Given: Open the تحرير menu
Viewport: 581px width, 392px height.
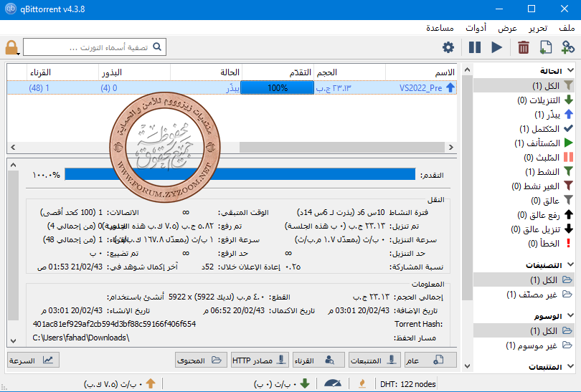Looking at the screenshot, I should [x=538, y=28].
